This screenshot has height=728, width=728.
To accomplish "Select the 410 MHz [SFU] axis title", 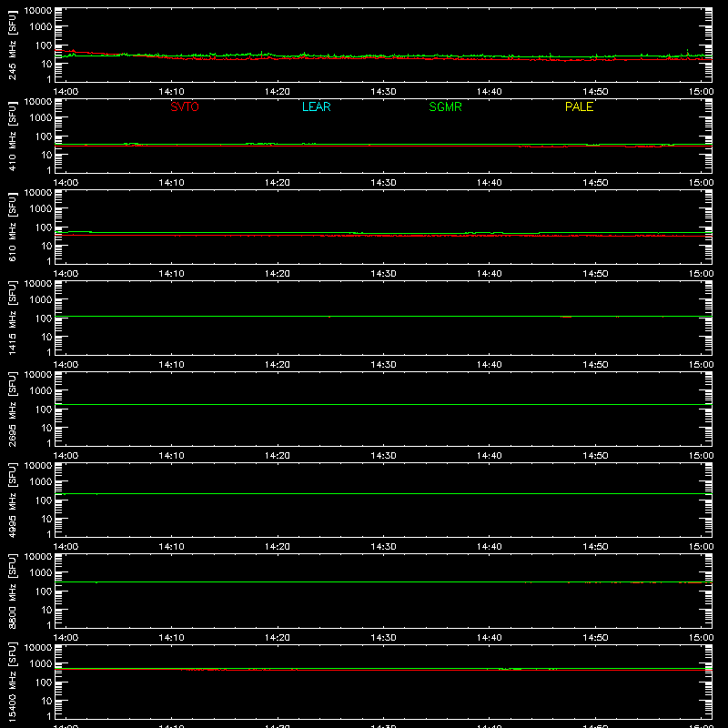I will pyautogui.click(x=12, y=136).
